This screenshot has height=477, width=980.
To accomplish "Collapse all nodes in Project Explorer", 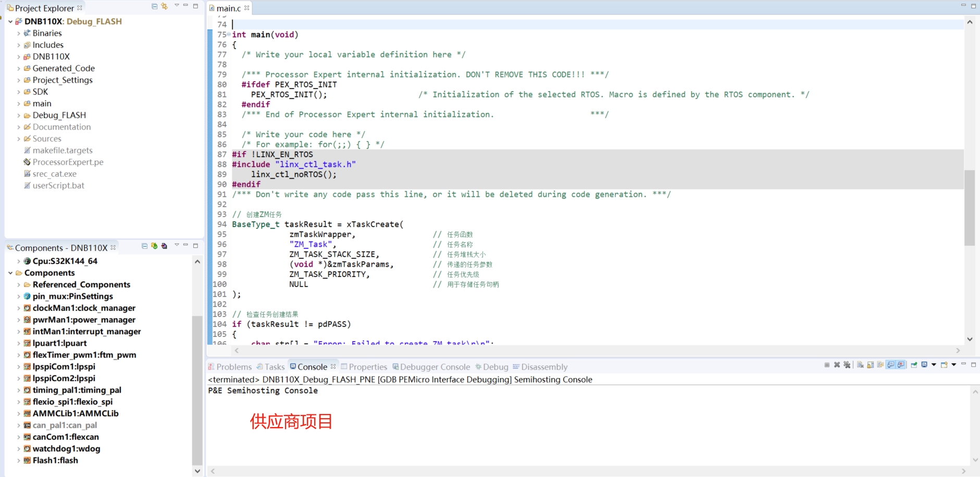I will coord(154,7).
